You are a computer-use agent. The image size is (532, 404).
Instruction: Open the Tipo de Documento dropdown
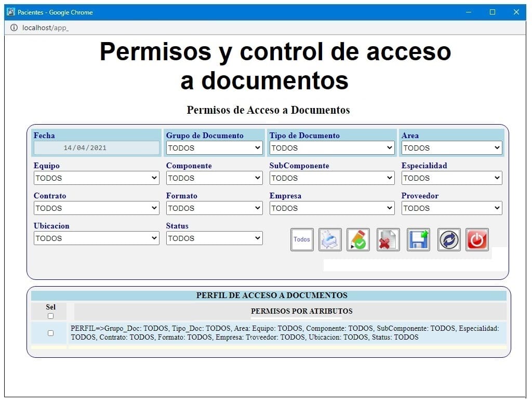tap(332, 148)
